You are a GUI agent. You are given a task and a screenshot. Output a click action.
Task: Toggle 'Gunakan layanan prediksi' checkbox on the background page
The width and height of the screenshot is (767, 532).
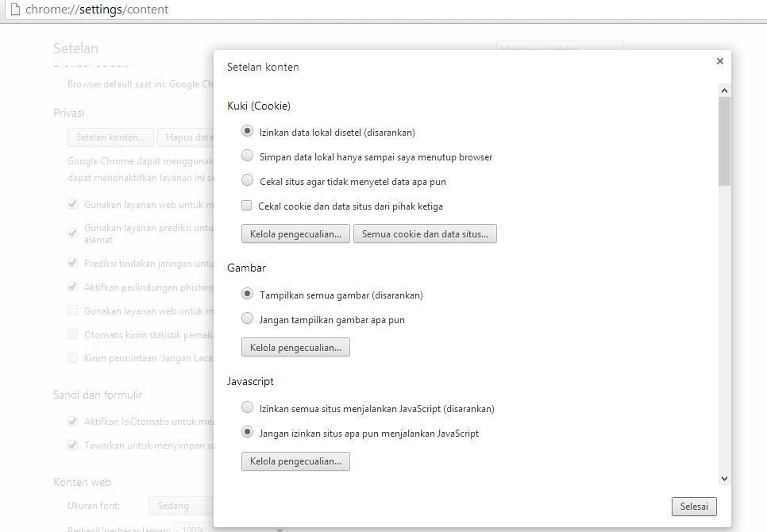pos(73,233)
